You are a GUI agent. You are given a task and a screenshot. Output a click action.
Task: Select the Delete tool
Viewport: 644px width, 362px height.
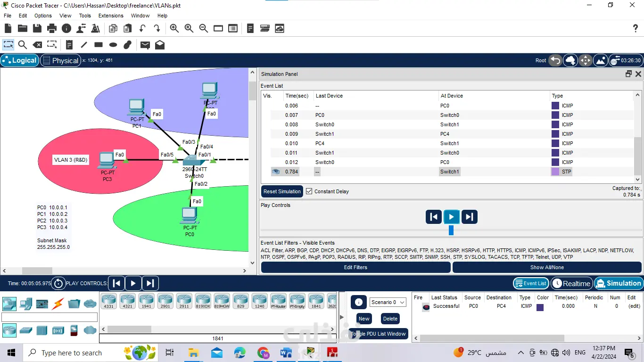[x=37, y=45]
